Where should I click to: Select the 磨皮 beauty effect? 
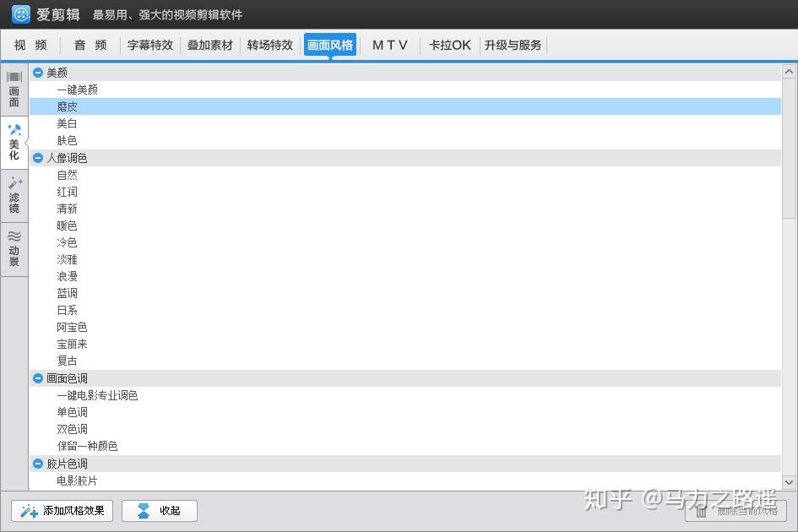(x=68, y=106)
